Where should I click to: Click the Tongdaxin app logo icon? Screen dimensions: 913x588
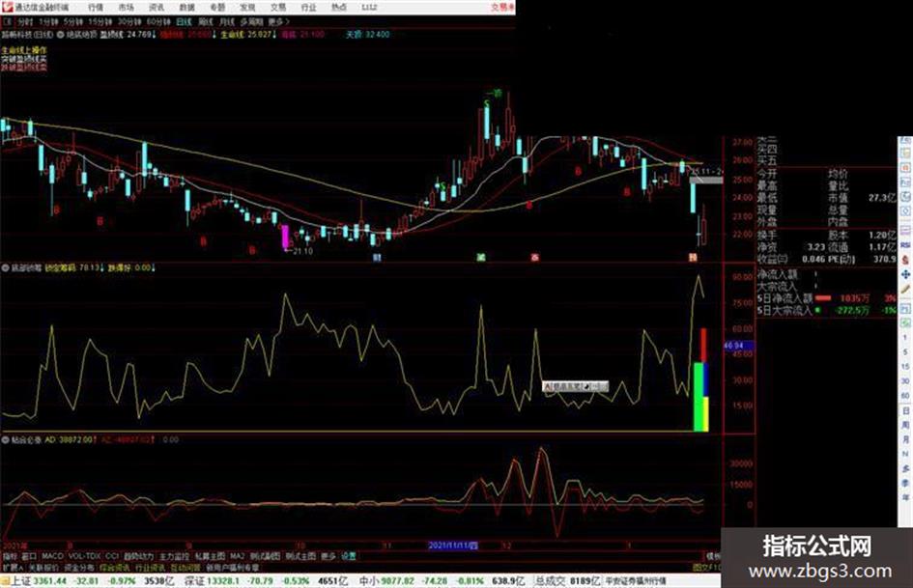coord(7,7)
